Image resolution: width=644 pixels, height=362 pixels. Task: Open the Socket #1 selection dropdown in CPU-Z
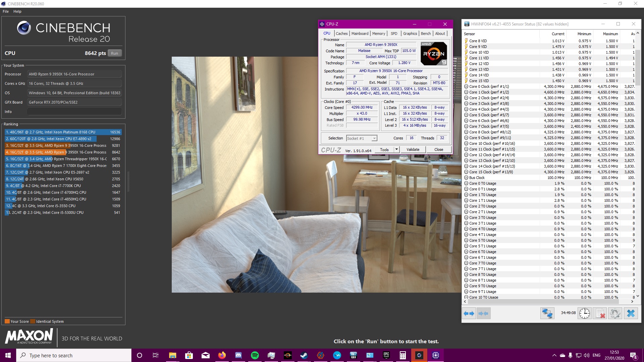(x=362, y=138)
